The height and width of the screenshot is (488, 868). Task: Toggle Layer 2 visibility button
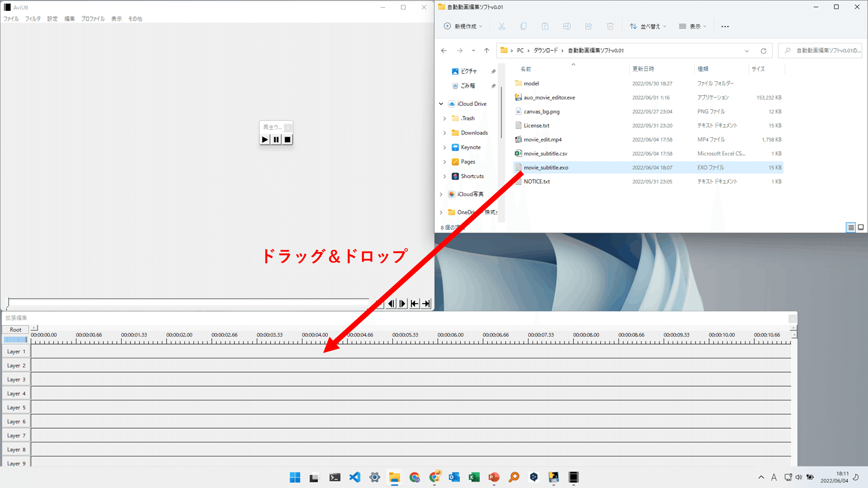16,365
